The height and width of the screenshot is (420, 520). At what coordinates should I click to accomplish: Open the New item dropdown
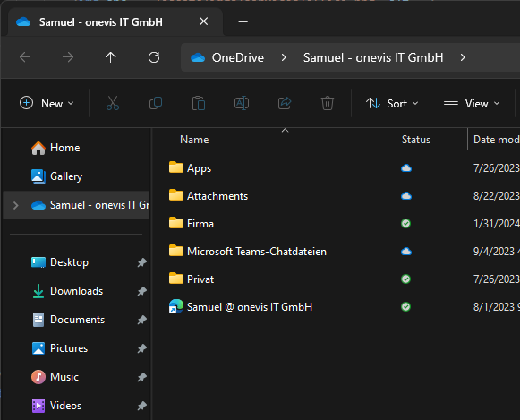pyautogui.click(x=47, y=104)
